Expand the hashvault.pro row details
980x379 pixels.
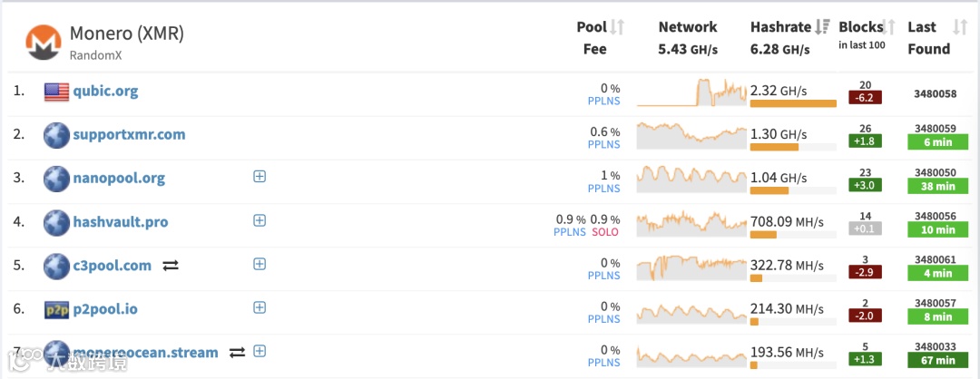click(x=260, y=220)
